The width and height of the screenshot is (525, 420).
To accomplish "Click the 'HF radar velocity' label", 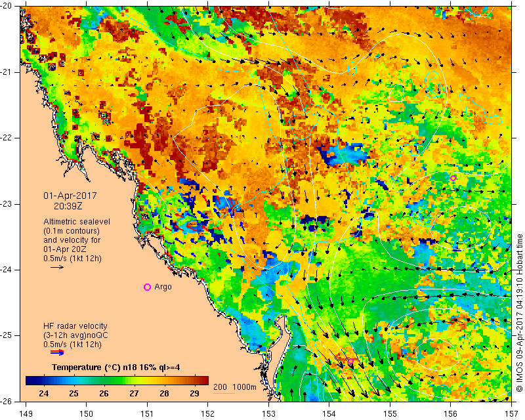I will click(x=75, y=326).
